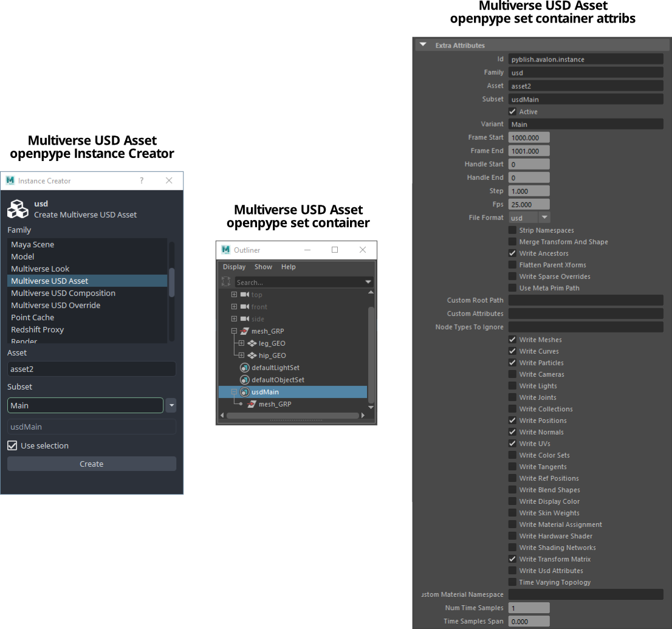Expand the front camera node

234,306
